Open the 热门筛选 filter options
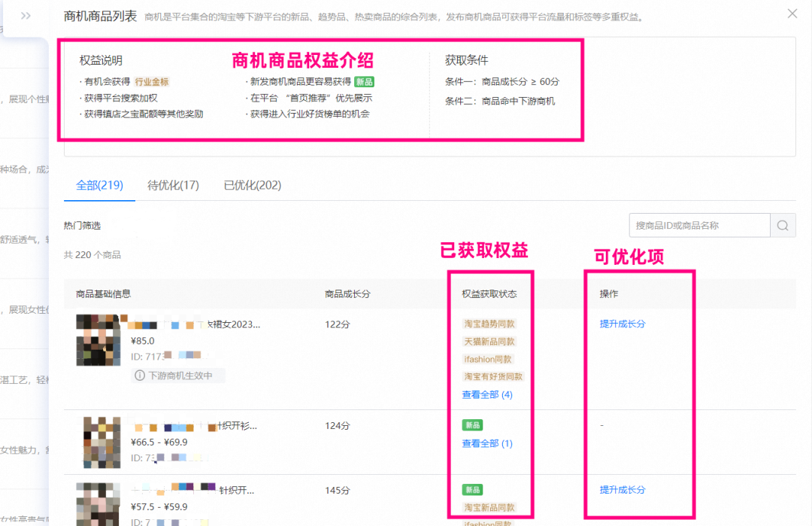Viewport: 812px width, 526px height. [81, 225]
